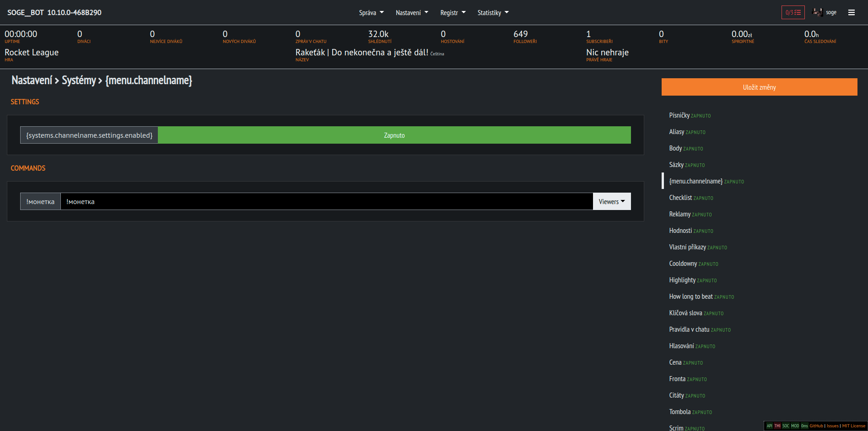Select Sázky in the systems list
The width and height of the screenshot is (868, 431).
[677, 165]
